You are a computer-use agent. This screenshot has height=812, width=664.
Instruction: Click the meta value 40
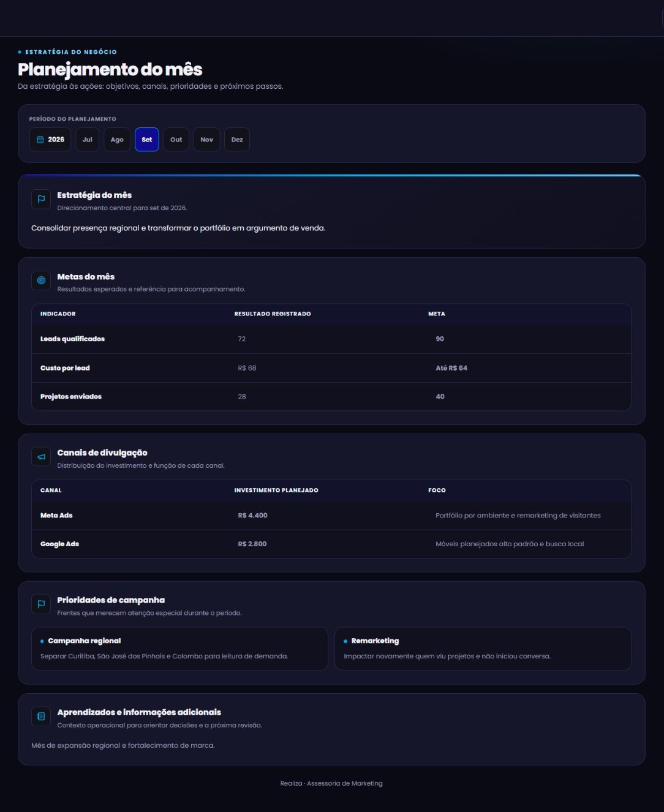point(440,397)
